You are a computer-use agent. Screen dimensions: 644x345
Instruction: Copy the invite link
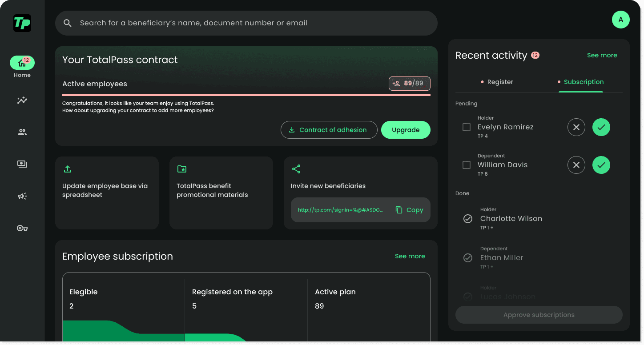pyautogui.click(x=410, y=210)
